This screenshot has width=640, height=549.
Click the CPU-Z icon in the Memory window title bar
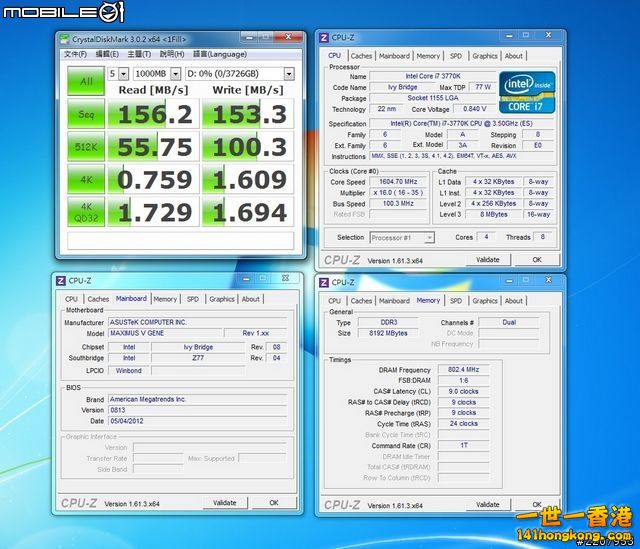(x=325, y=283)
